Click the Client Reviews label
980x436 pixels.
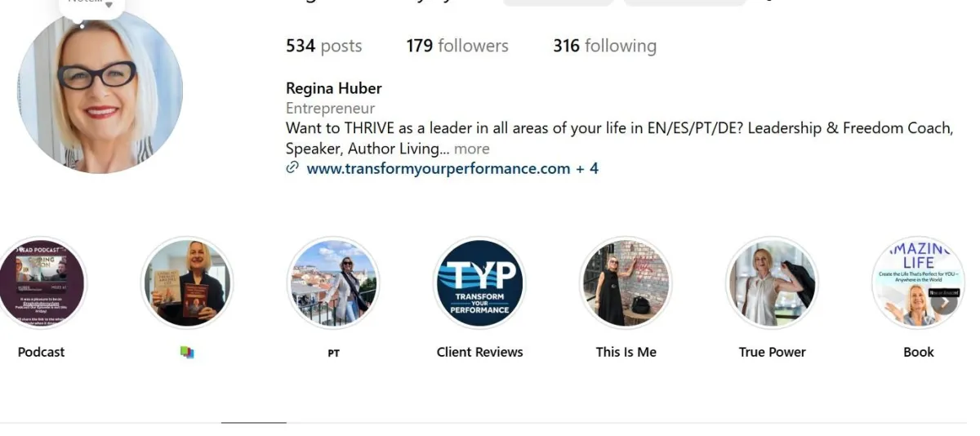(479, 352)
